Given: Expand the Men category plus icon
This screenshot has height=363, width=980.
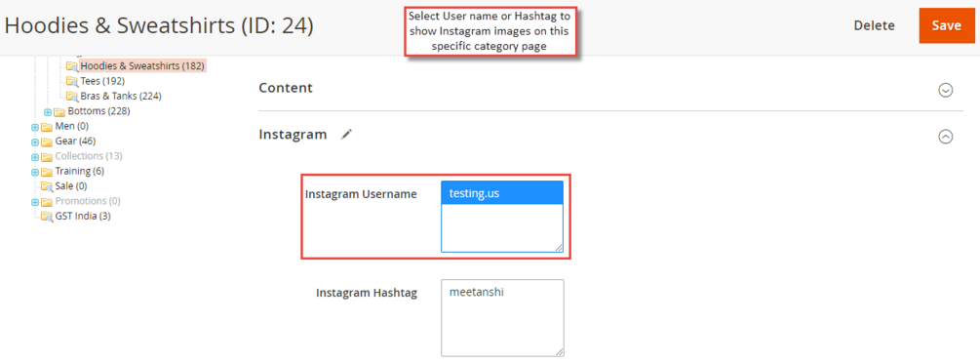Looking at the screenshot, I should coord(35,127).
